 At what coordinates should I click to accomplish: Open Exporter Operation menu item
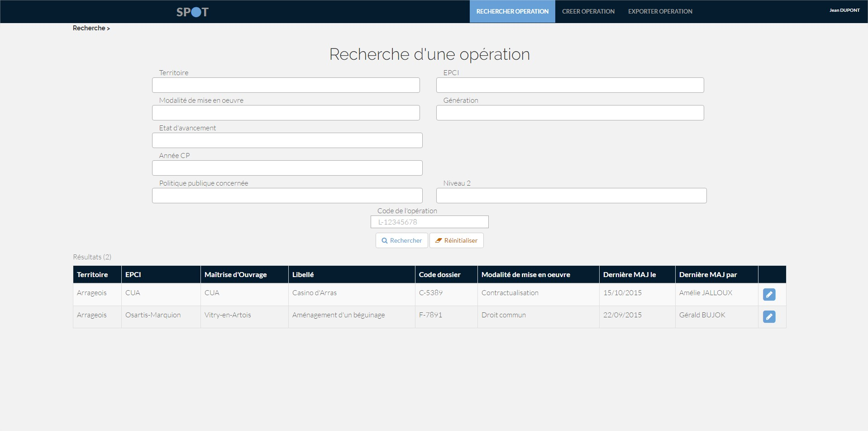click(660, 11)
